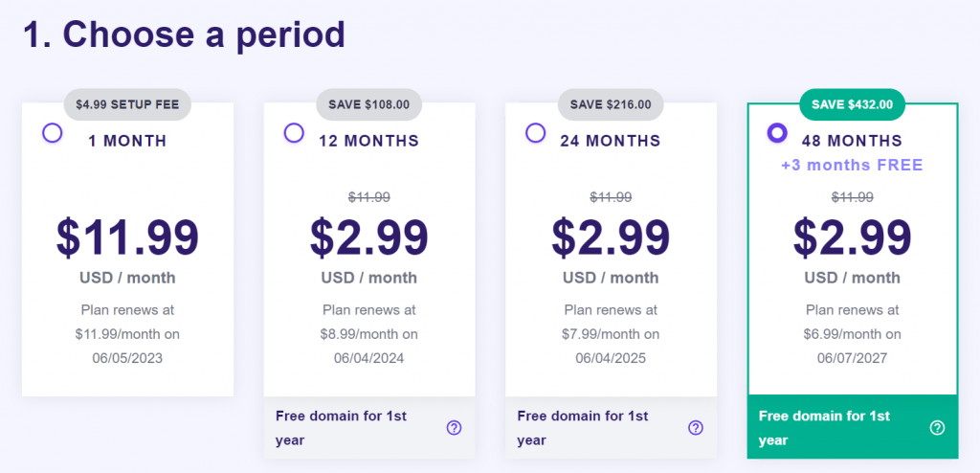Click the "12 MONTHS" plan label
980x473 pixels.
[x=368, y=141]
